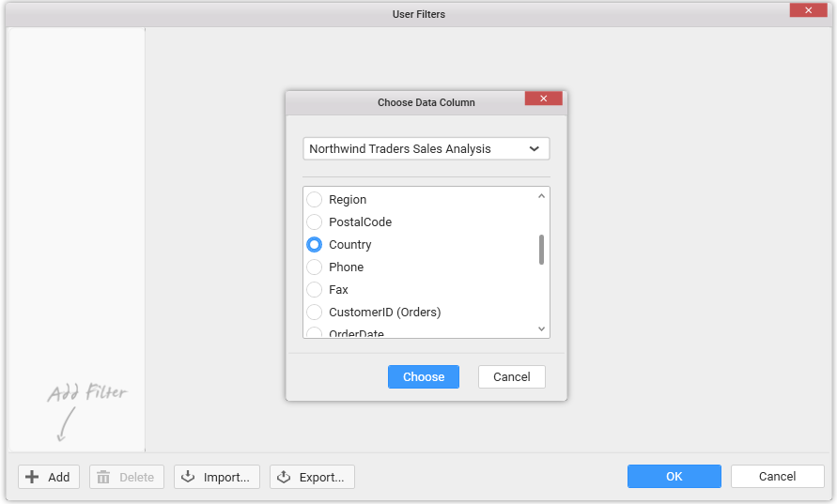The height and width of the screenshot is (504, 837).
Task: Select the PostalCode radio option
Action: coord(315,222)
